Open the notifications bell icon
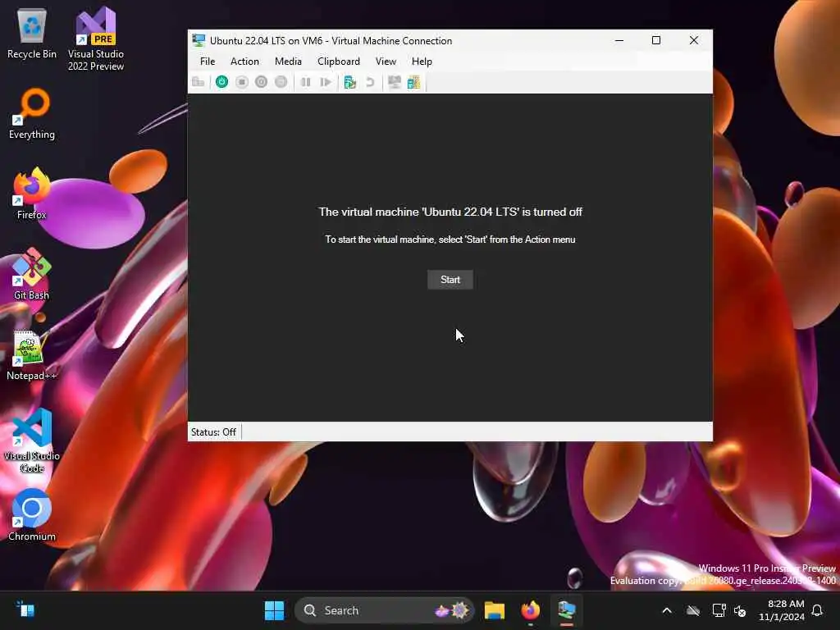 817,610
